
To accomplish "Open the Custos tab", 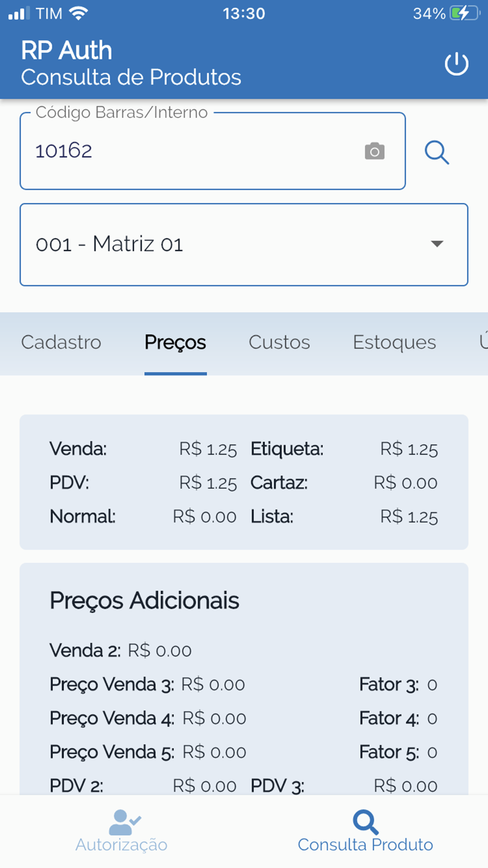I will tap(279, 342).
